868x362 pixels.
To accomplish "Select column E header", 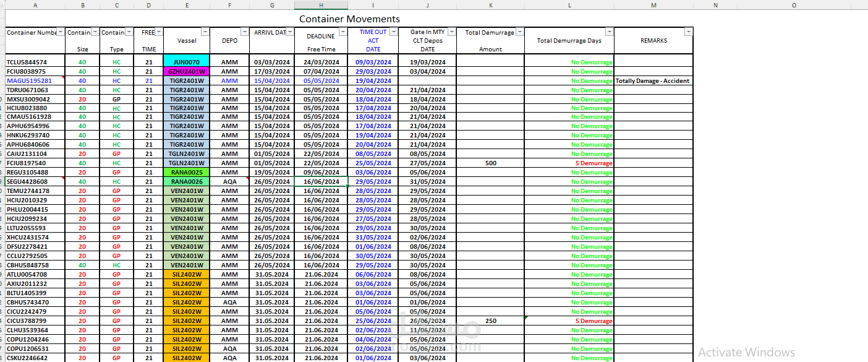I will point(187,5).
